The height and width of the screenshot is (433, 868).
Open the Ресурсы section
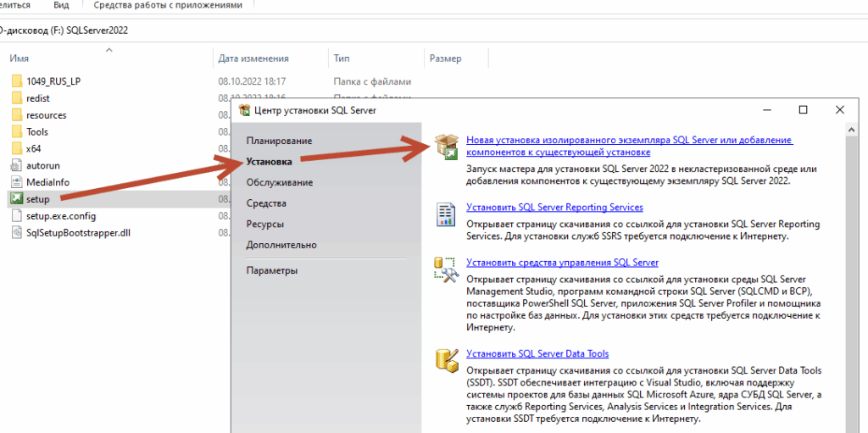(265, 225)
